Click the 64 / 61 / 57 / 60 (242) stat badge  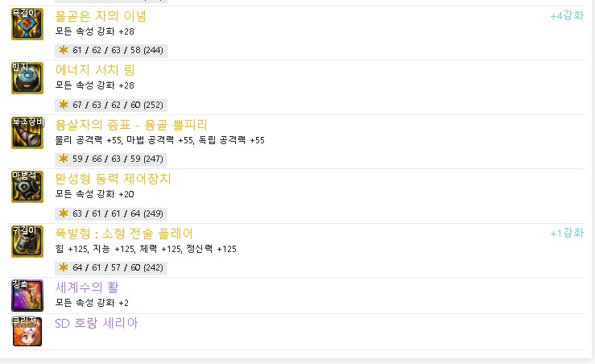tap(111, 267)
